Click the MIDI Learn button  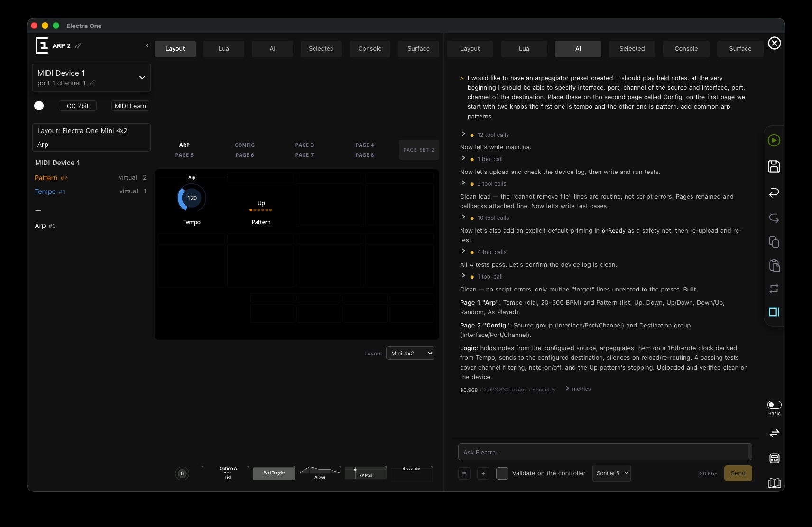click(x=130, y=106)
